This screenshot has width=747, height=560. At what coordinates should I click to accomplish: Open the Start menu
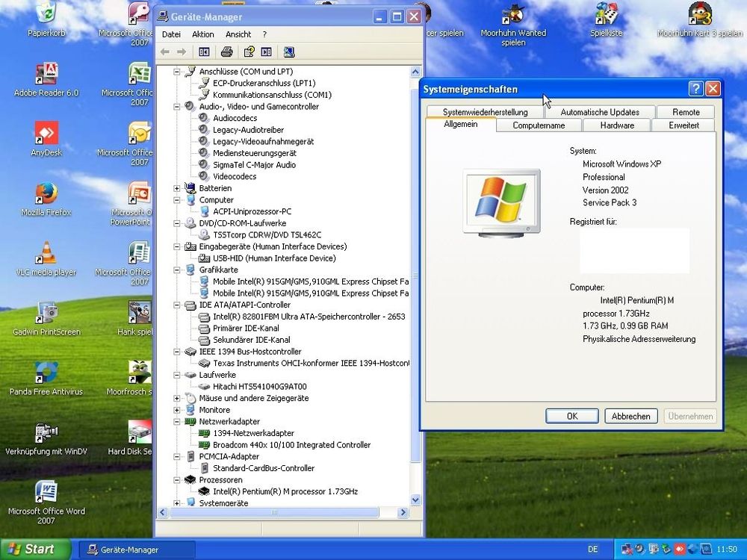pos(34,549)
